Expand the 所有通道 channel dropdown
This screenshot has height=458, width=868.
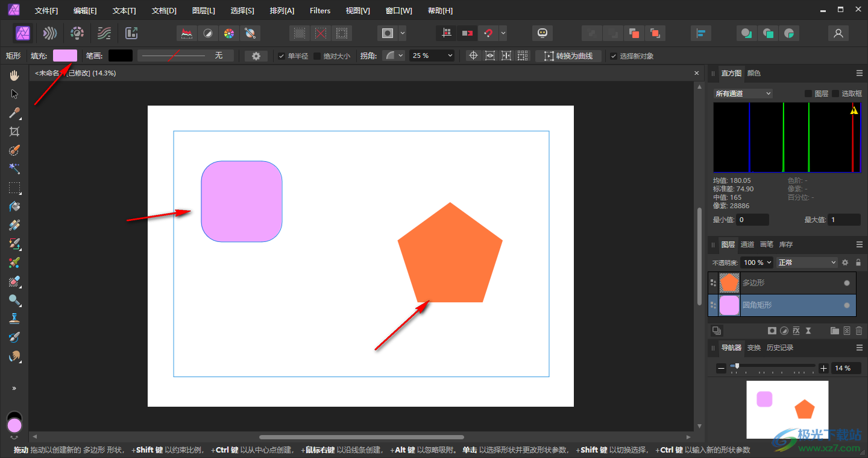pos(743,94)
